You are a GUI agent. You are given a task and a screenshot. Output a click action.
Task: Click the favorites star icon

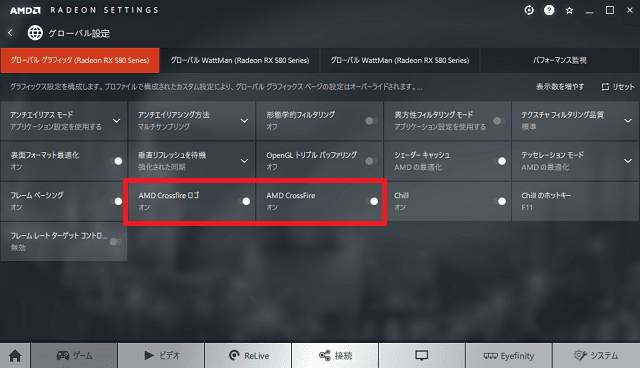[x=569, y=11]
